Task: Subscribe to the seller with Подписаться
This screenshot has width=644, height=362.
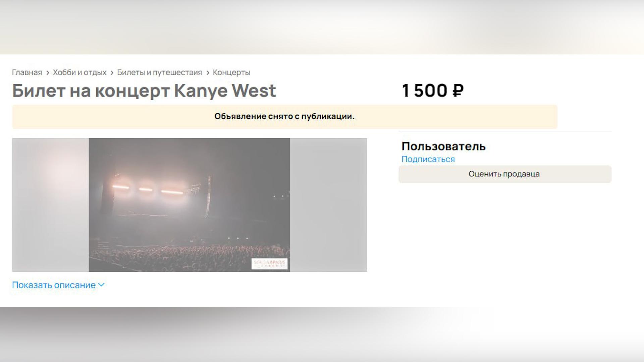Action: pos(428,159)
